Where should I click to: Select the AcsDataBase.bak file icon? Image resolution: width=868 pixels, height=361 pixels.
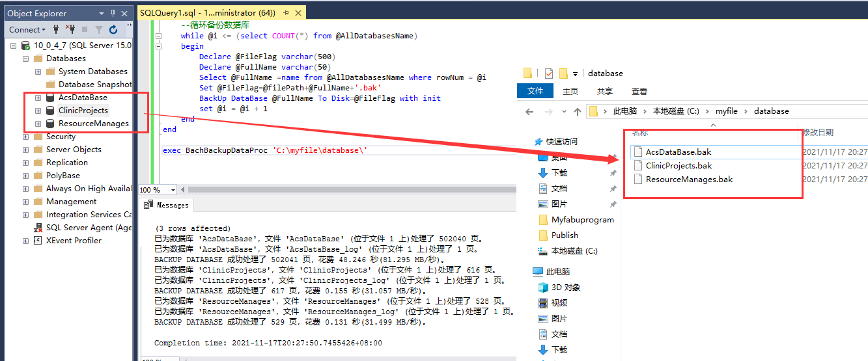click(x=637, y=152)
